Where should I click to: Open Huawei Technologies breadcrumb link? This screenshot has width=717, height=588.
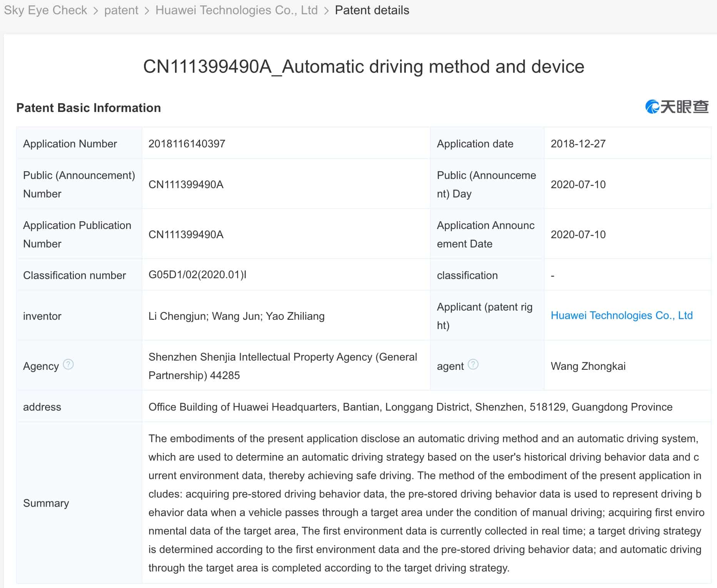[x=236, y=10]
